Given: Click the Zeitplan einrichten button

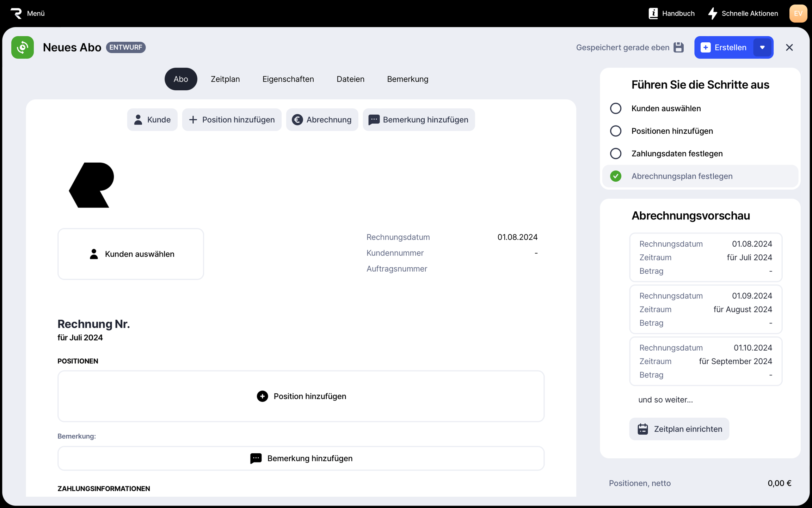Looking at the screenshot, I should click(679, 429).
